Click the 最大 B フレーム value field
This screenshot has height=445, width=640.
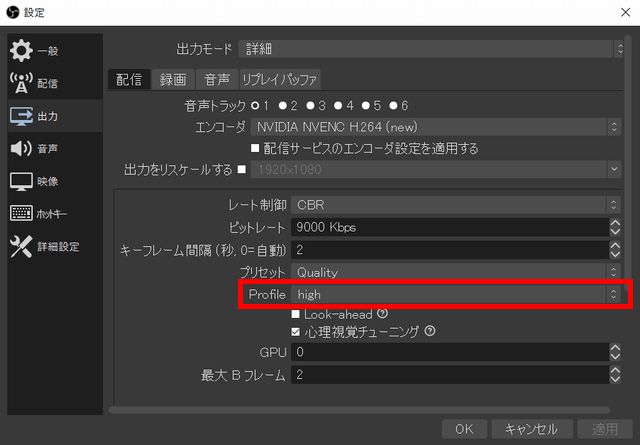[450, 374]
